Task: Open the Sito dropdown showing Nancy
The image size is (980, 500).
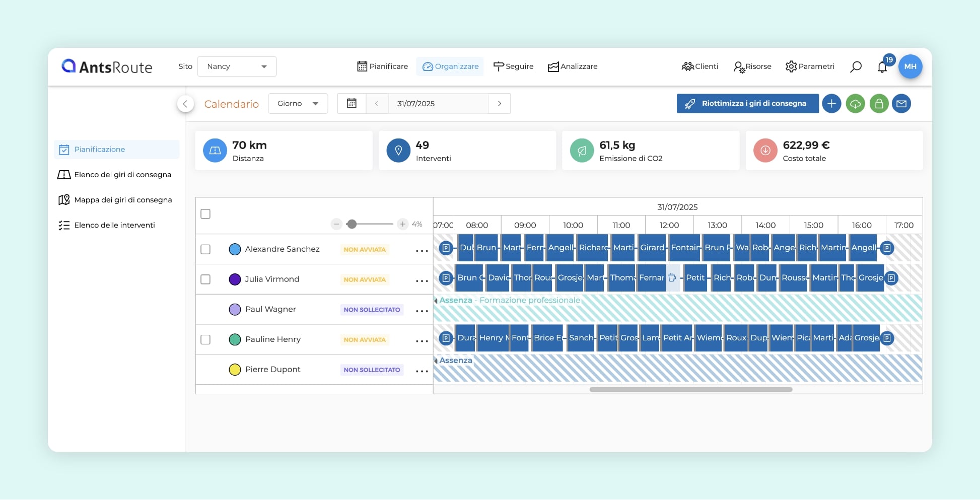Action: click(237, 66)
